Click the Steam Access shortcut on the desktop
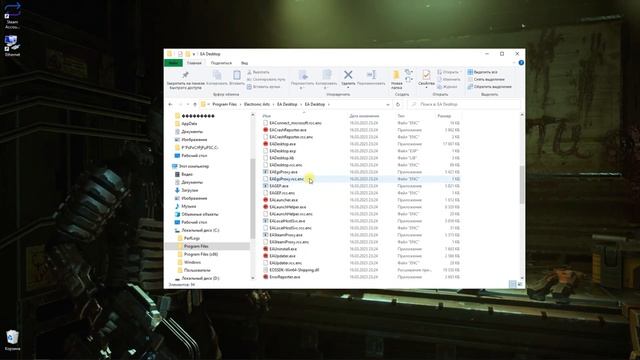Viewport: 640px width, 360px height. point(12,16)
